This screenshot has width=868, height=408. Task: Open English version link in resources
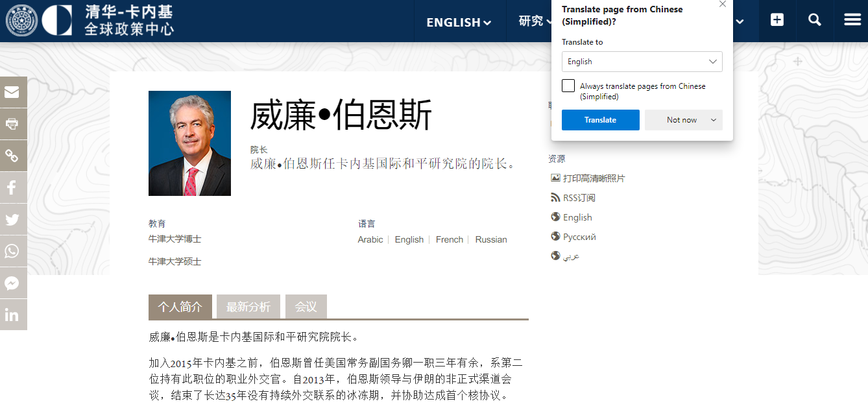tap(577, 217)
